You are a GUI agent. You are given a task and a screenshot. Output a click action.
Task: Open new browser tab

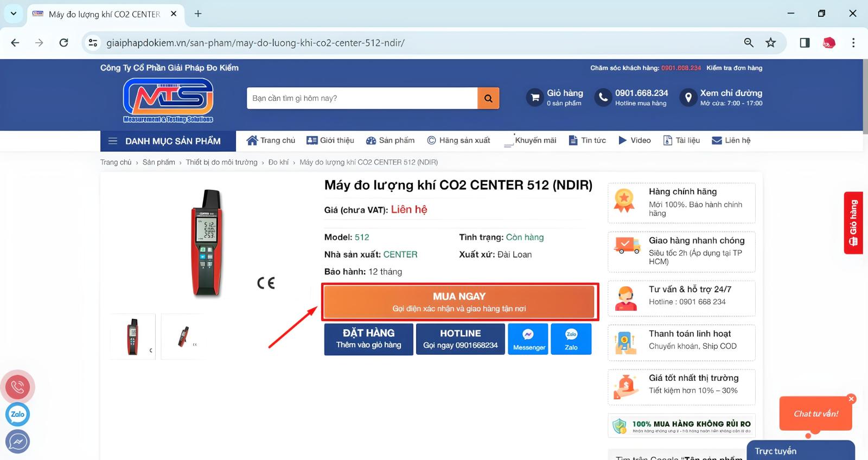coord(198,14)
